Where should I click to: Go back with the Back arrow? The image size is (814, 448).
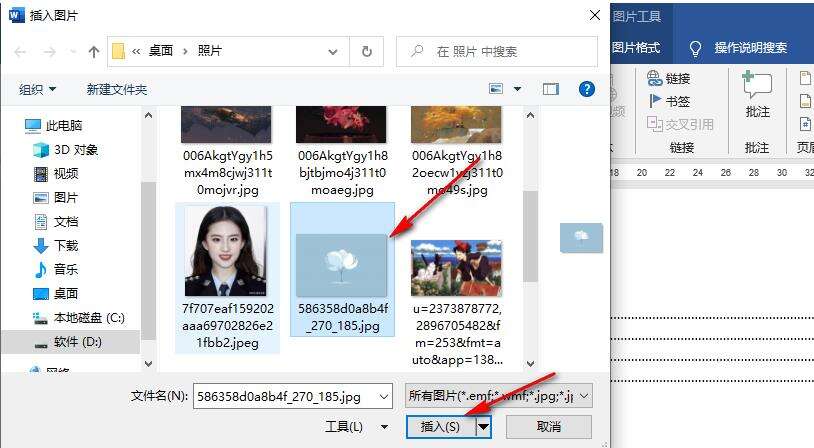click(20, 52)
